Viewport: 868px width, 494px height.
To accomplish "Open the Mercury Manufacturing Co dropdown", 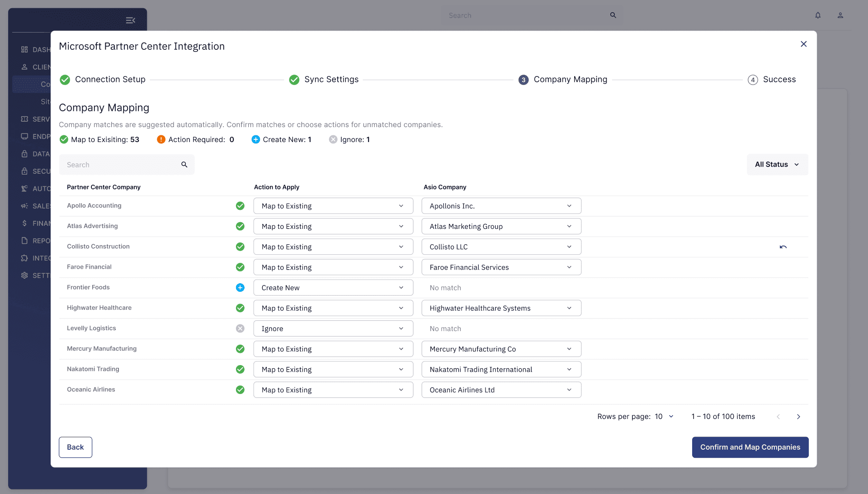I will tap(501, 349).
